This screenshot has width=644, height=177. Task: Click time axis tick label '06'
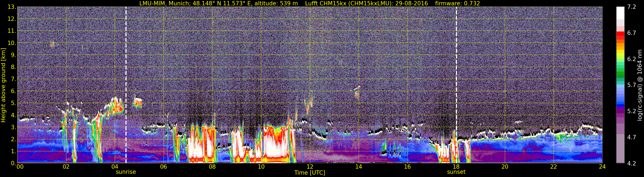(163, 167)
